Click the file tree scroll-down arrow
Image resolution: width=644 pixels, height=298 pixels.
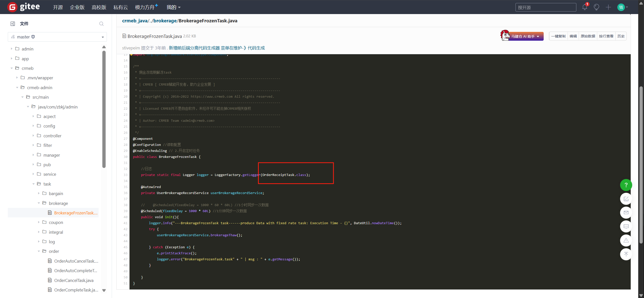[104, 290]
